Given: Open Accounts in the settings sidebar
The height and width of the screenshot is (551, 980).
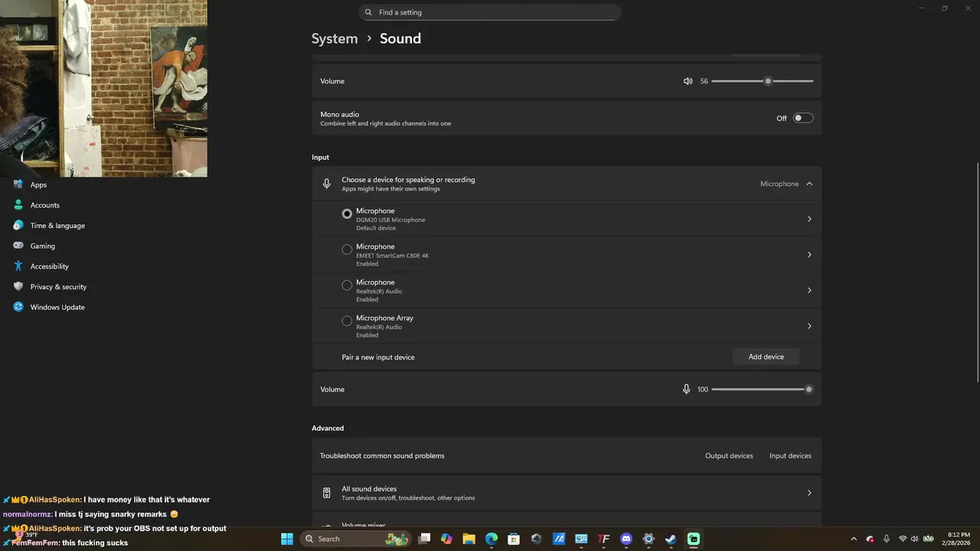Looking at the screenshot, I should [x=44, y=205].
